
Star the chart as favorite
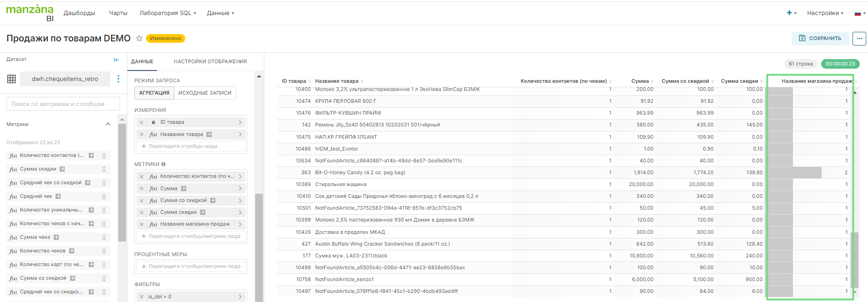(x=139, y=39)
